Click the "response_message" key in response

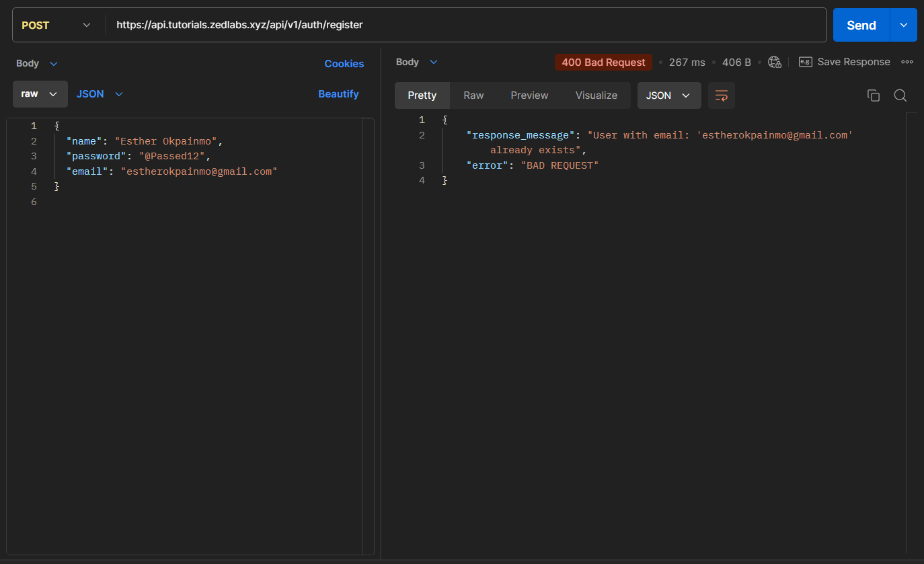(521, 135)
